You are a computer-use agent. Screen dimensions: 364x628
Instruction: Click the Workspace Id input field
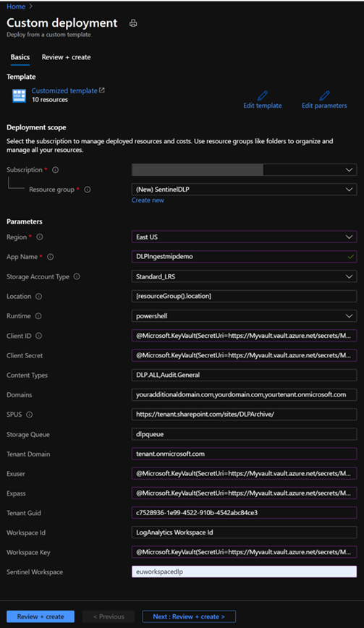(244, 532)
